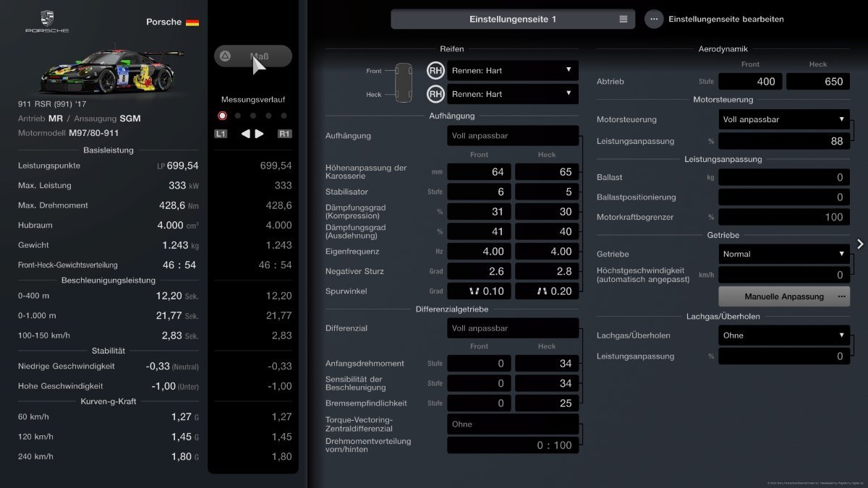The image size is (868, 488).
Task: Edit rear Höhenanpassung value 65
Action: click(547, 172)
